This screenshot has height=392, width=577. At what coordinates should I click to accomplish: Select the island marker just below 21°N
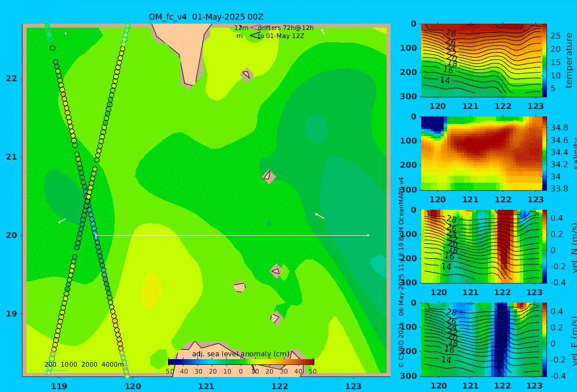pos(269,176)
